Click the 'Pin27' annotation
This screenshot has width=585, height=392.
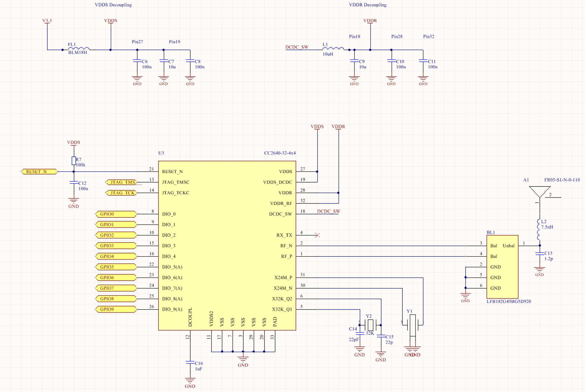[x=137, y=42]
